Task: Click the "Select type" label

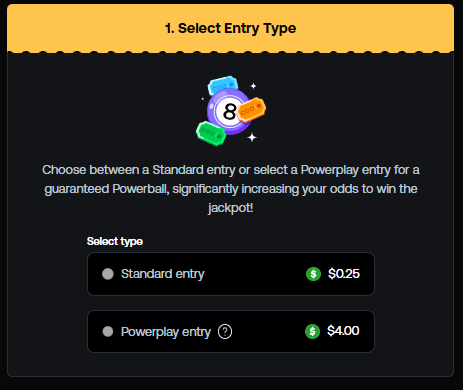Action: click(115, 241)
